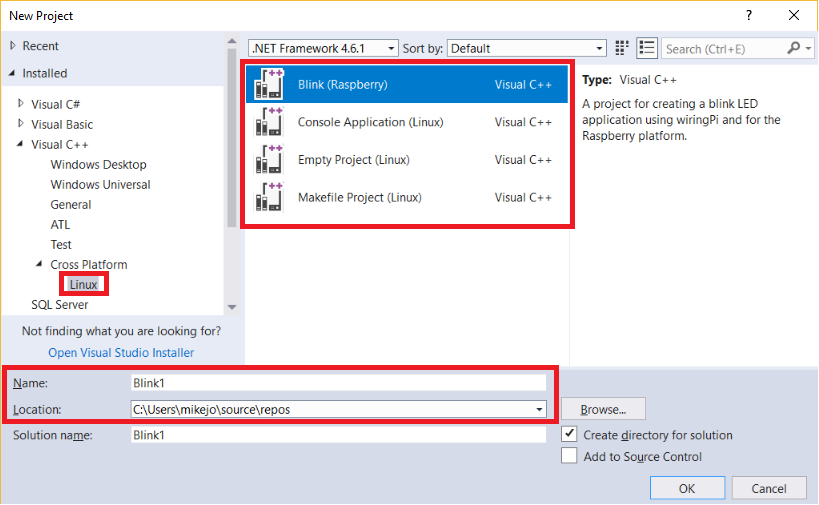Image resolution: width=819 pixels, height=505 pixels.
Task: Open the Sort by Default dropdown
Action: [526, 49]
